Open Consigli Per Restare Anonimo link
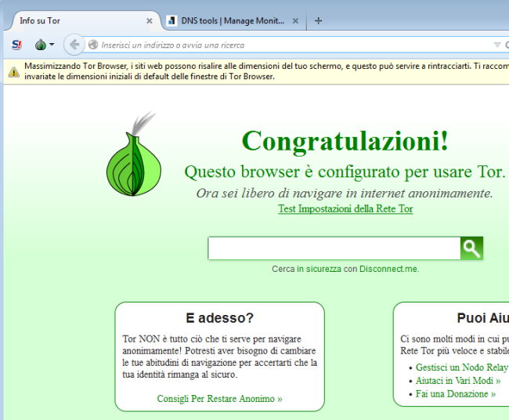The width and height of the screenshot is (509, 420). coord(219,399)
